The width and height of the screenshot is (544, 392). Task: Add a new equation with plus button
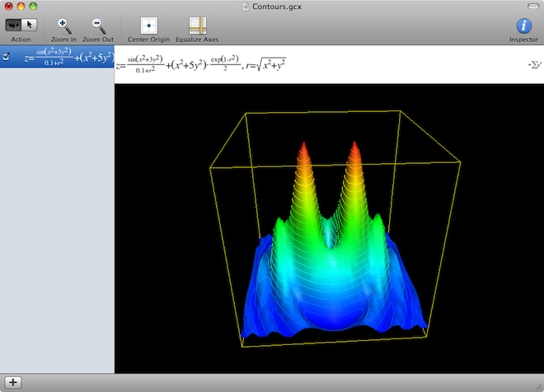(x=15, y=383)
